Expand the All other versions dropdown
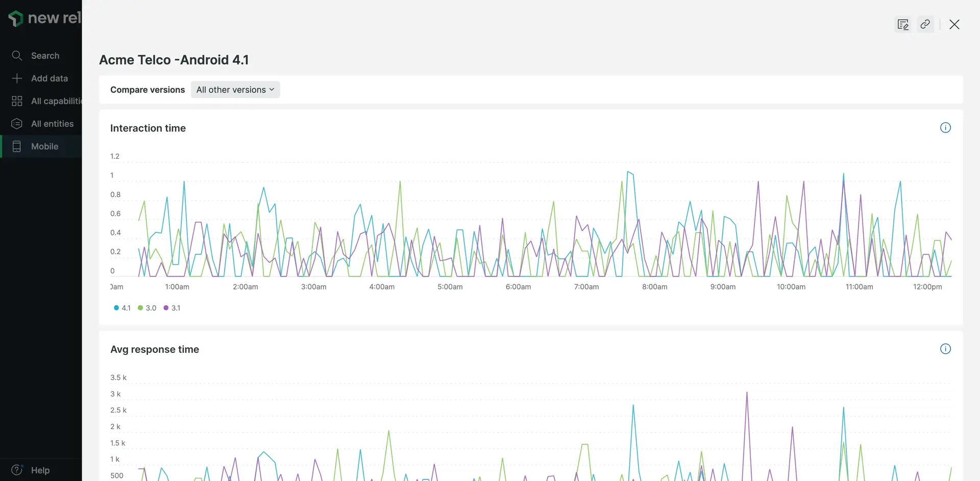The height and width of the screenshot is (481, 980). coord(235,90)
